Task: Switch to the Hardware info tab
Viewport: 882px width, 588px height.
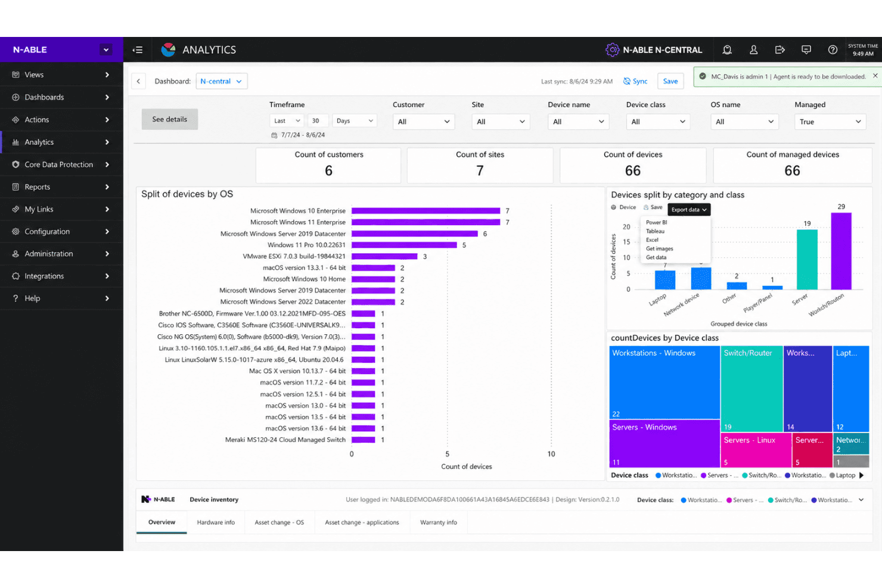Action: pos(216,522)
